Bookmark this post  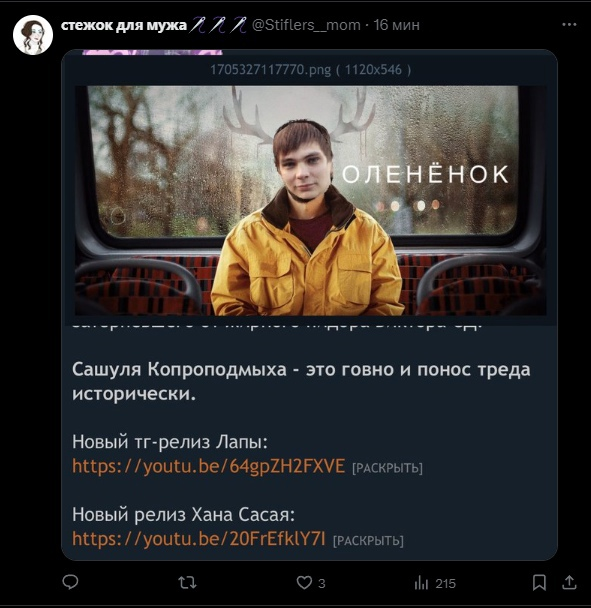[x=539, y=582]
